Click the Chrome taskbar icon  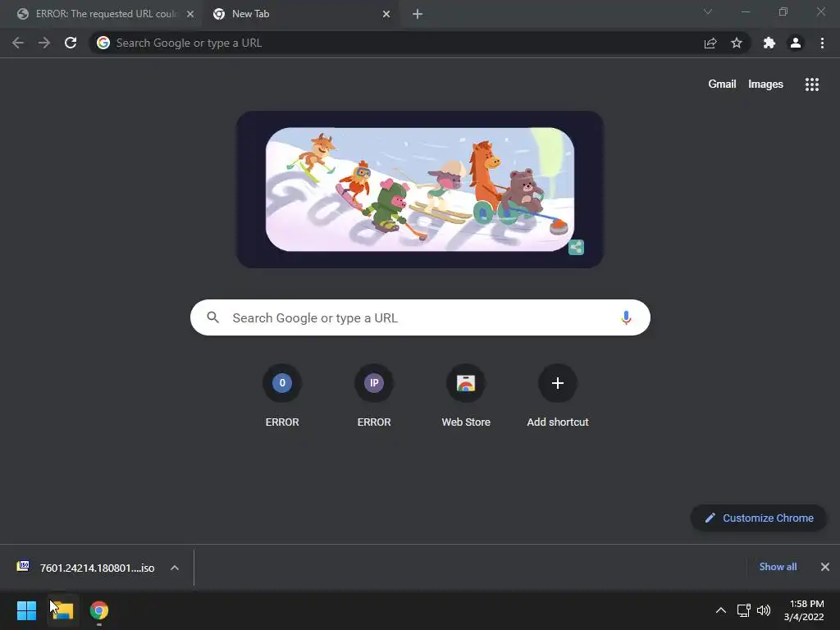(99, 610)
